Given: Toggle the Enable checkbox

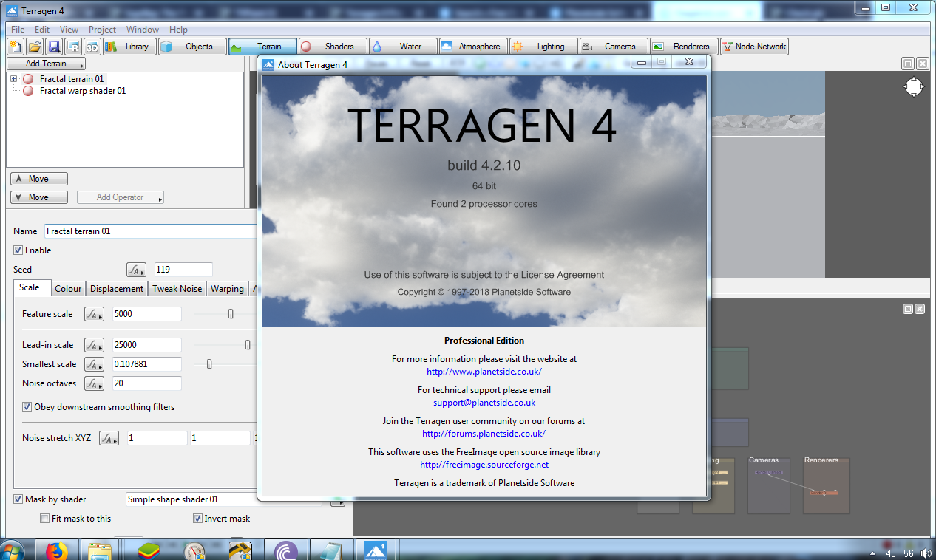Looking at the screenshot, I should (x=18, y=250).
